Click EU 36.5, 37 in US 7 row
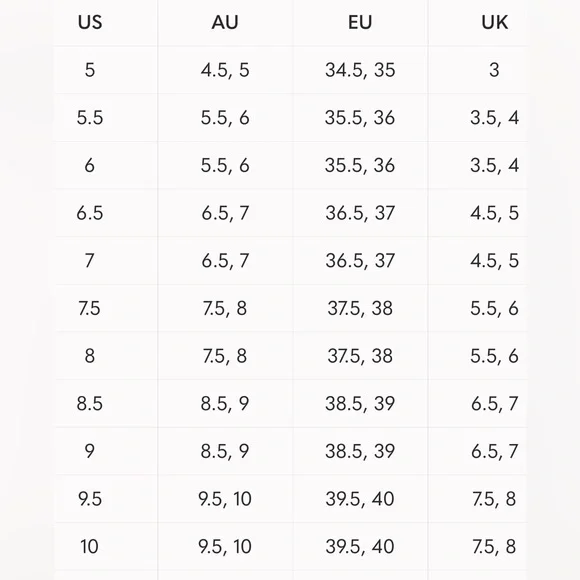 (360, 260)
